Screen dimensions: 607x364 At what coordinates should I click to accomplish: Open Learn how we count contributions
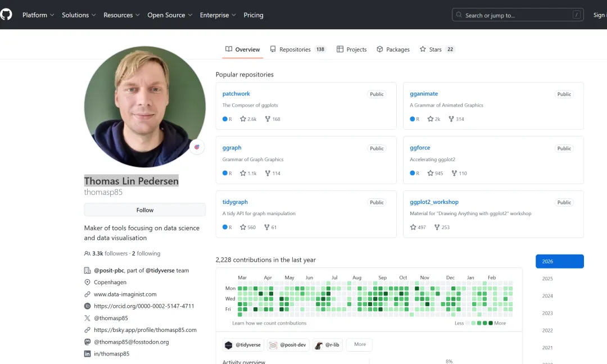pyautogui.click(x=269, y=323)
